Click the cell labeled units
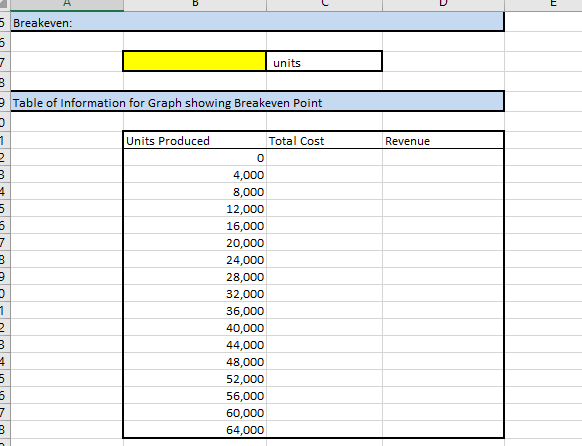This screenshot has width=582, height=446. (324, 62)
